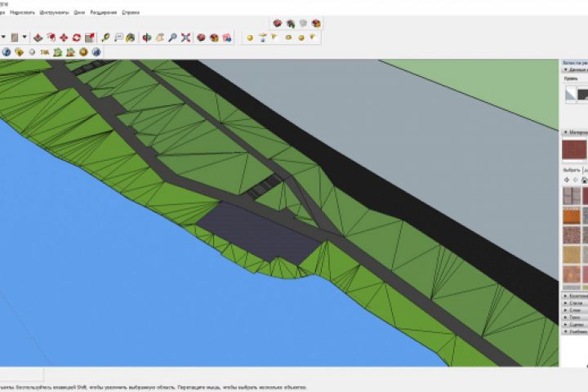Click the first red component icon in top toolbar
Screen dimensions: 588x392
pyautogui.click(x=278, y=24)
